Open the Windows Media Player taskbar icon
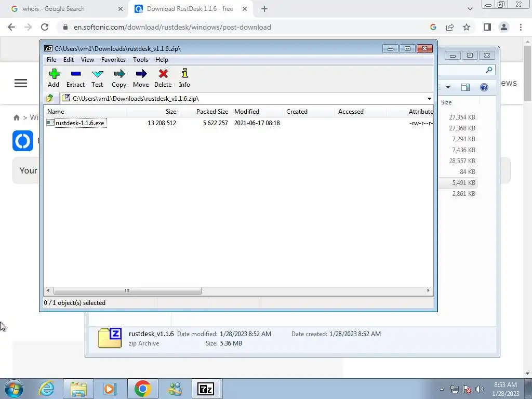This screenshot has width=532, height=399. point(110,389)
